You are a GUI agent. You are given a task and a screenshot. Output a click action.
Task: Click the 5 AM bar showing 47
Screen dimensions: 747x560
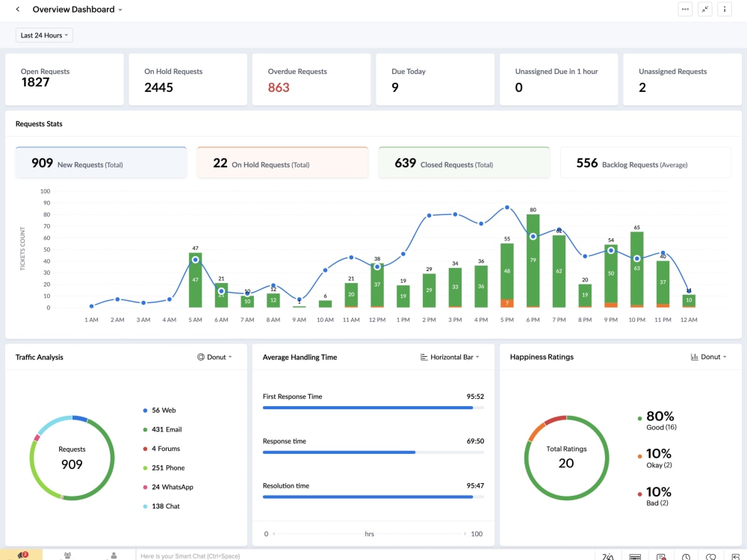click(x=195, y=280)
